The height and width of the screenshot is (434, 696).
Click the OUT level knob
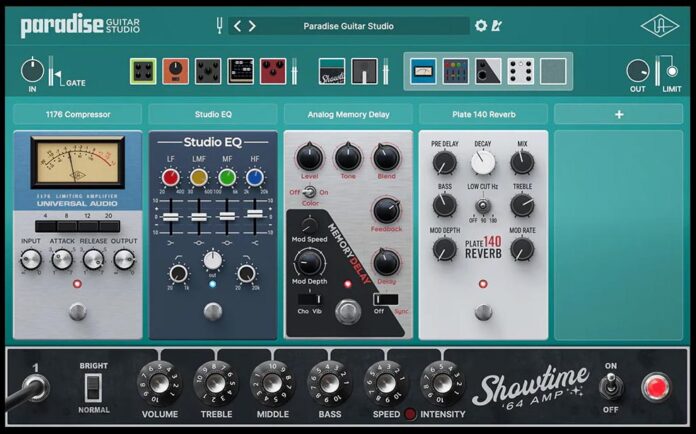point(638,71)
